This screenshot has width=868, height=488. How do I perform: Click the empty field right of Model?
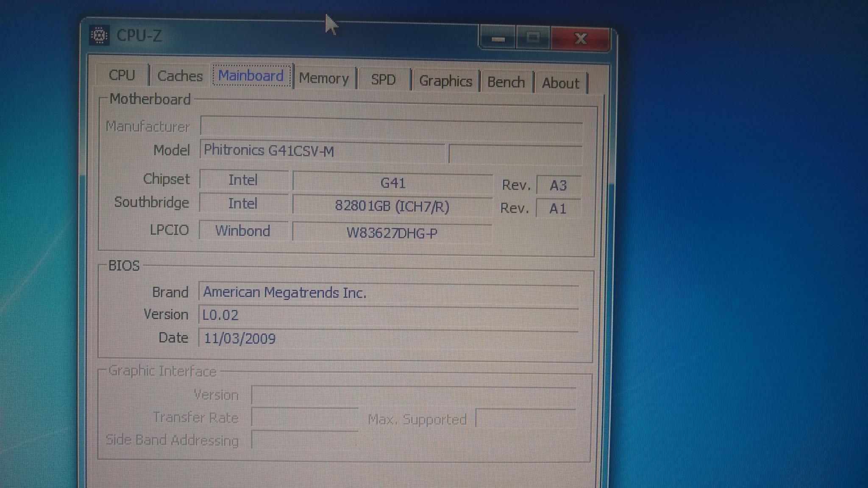point(515,154)
